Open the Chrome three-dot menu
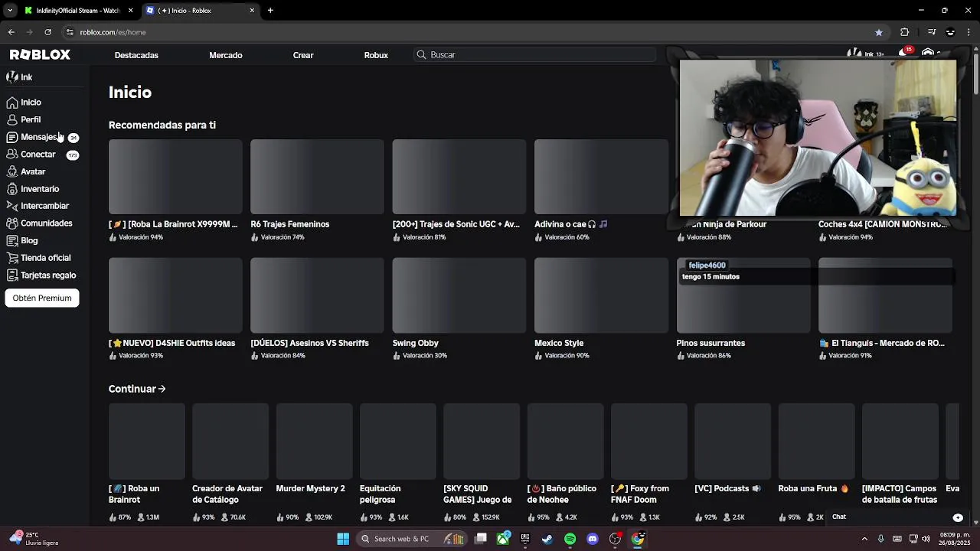The height and width of the screenshot is (551, 980). click(969, 32)
